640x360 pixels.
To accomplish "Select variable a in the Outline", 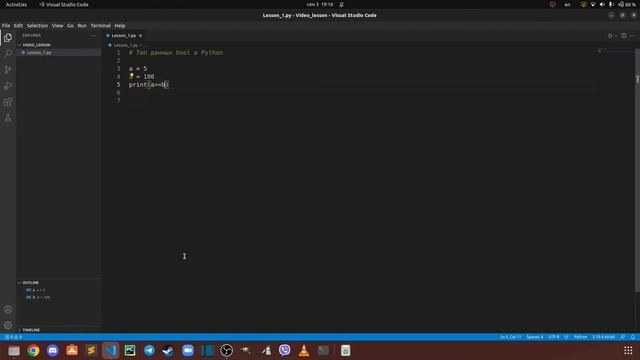I will (x=36, y=290).
